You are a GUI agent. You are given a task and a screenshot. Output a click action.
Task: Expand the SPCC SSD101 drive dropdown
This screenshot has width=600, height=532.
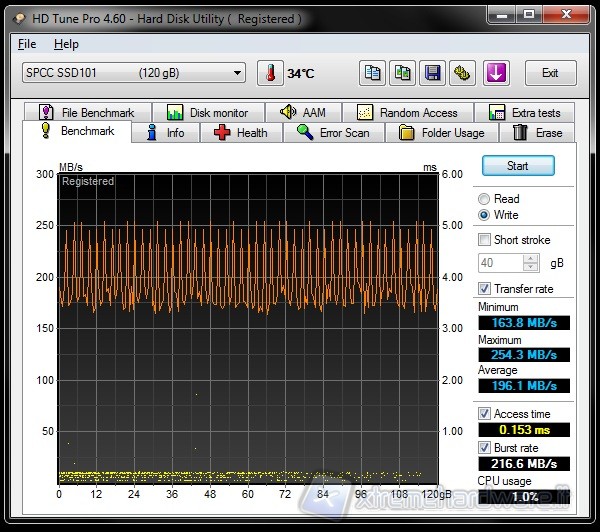click(237, 73)
